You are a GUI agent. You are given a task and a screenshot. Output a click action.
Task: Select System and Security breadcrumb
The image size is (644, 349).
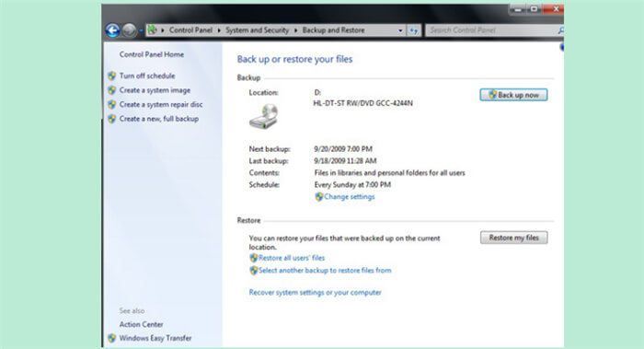(x=257, y=30)
